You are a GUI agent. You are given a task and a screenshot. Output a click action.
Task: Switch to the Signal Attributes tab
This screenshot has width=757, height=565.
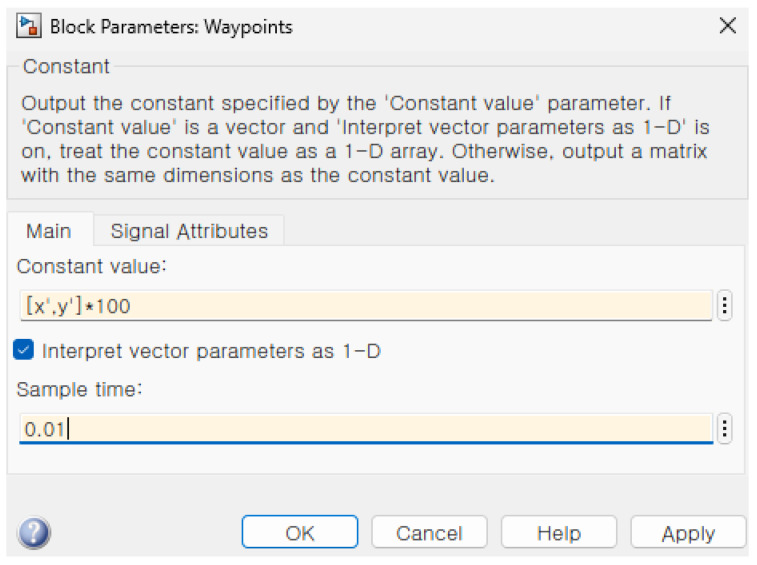click(189, 231)
